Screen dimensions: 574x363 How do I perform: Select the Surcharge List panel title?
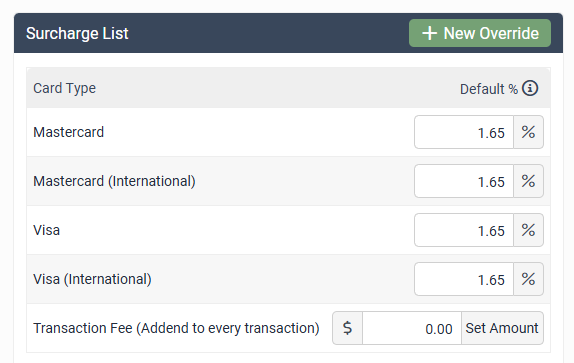(77, 33)
